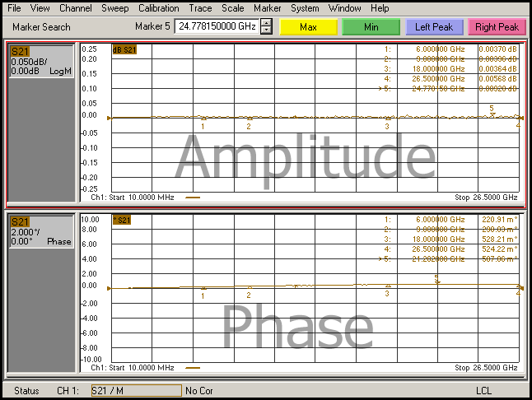The height and width of the screenshot is (400, 532).
Task: Select marker 2 on the phase trace
Action: pos(249,290)
